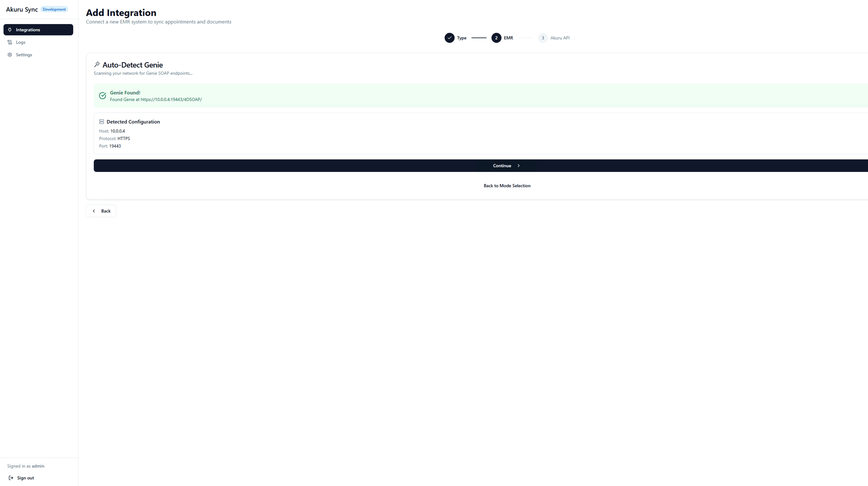Viewport: 868px width, 486px height.
Task: Click the plug icon beside Integrations
Action: pyautogui.click(x=10, y=30)
